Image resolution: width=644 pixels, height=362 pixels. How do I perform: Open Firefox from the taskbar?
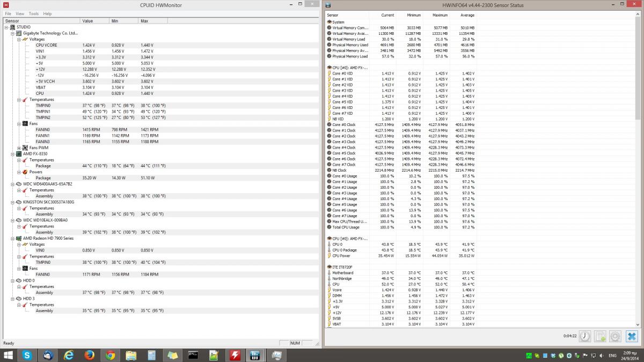tap(90, 355)
